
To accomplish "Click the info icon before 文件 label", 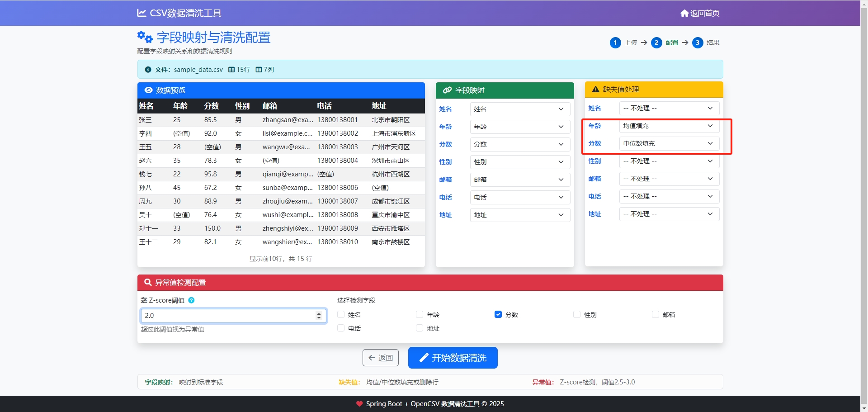I will click(x=148, y=70).
